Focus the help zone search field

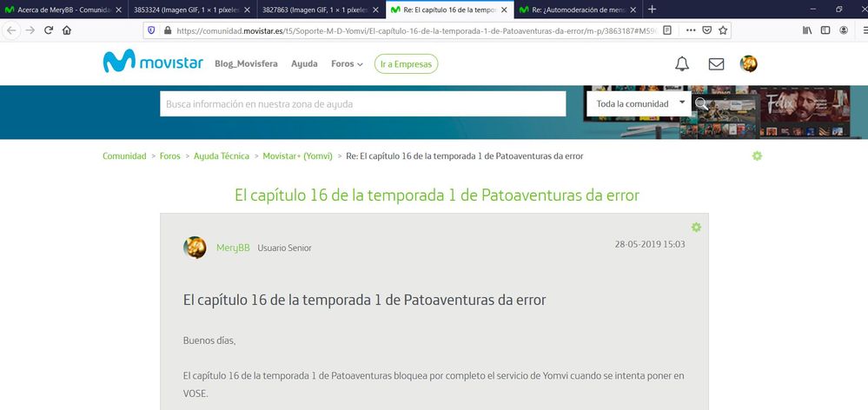coord(363,103)
